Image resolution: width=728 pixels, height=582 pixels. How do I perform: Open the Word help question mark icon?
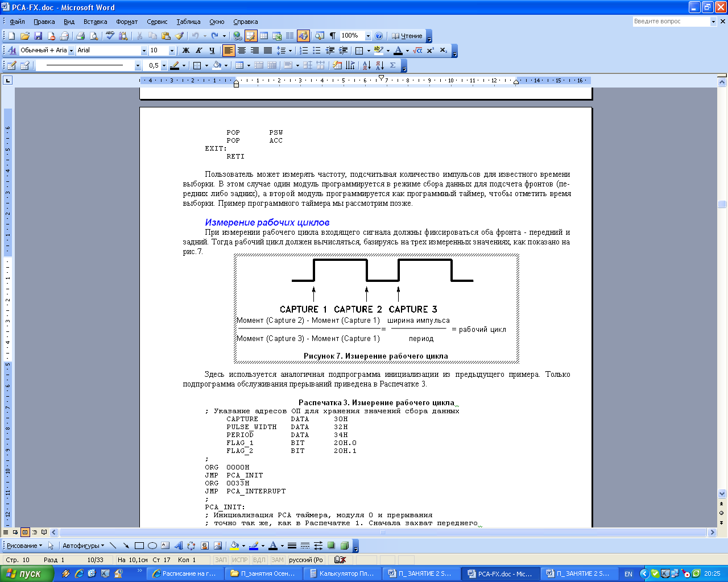pyautogui.click(x=379, y=36)
